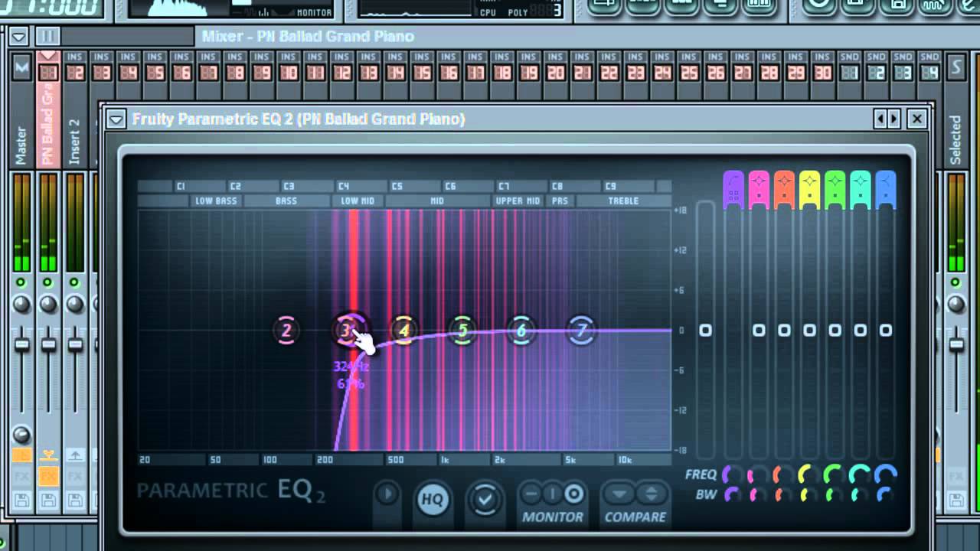Viewport: 980px width, 551px height.
Task: Click the orange band 3 FREQ knob
Action: click(x=784, y=474)
